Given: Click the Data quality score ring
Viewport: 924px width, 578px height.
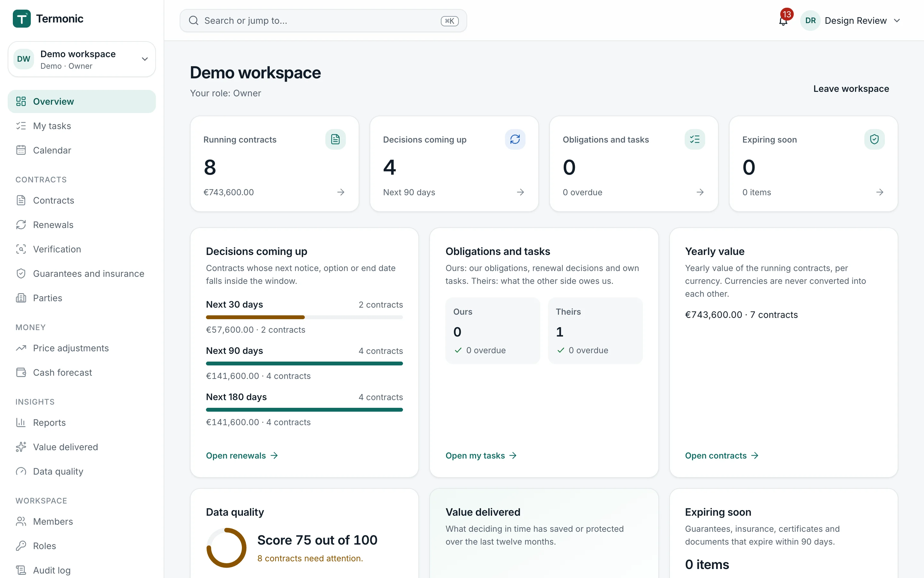Looking at the screenshot, I should (227, 547).
